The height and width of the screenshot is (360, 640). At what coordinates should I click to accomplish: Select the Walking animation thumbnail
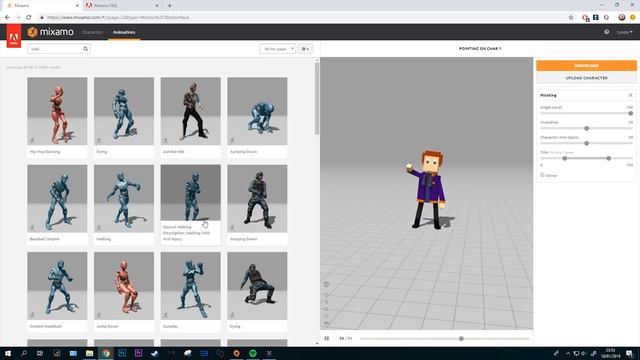pyautogui.click(x=124, y=198)
